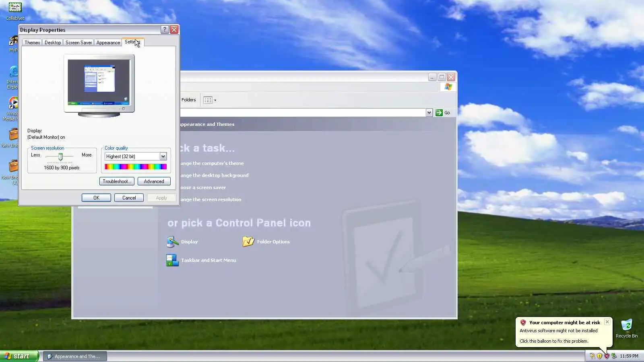
Task: Open the Folder Options icon
Action: 248,241
